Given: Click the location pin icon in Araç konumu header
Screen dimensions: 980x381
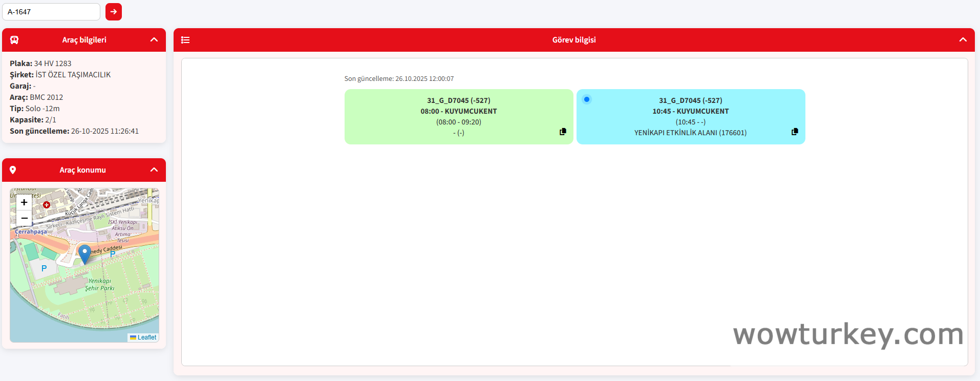Looking at the screenshot, I should click(13, 170).
